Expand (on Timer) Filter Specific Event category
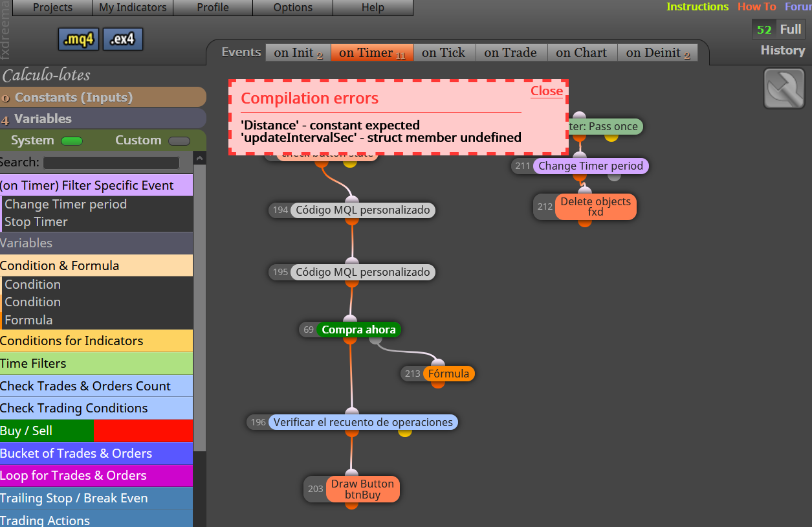 [96, 185]
